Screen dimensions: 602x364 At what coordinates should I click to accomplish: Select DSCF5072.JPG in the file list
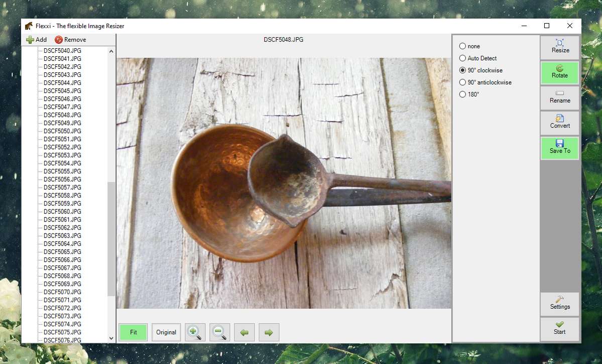(62, 309)
